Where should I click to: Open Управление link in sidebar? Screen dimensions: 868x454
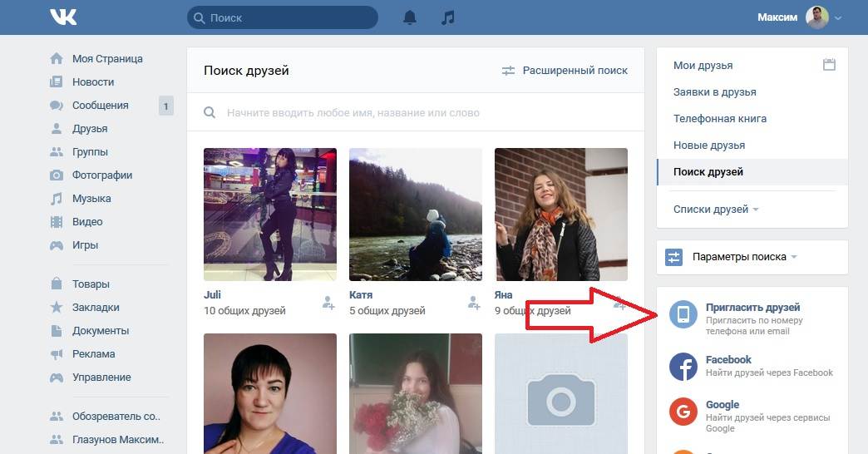(x=101, y=377)
